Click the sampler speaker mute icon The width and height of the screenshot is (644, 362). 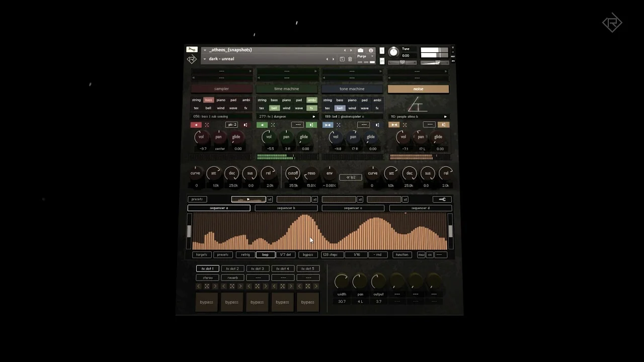246,125
